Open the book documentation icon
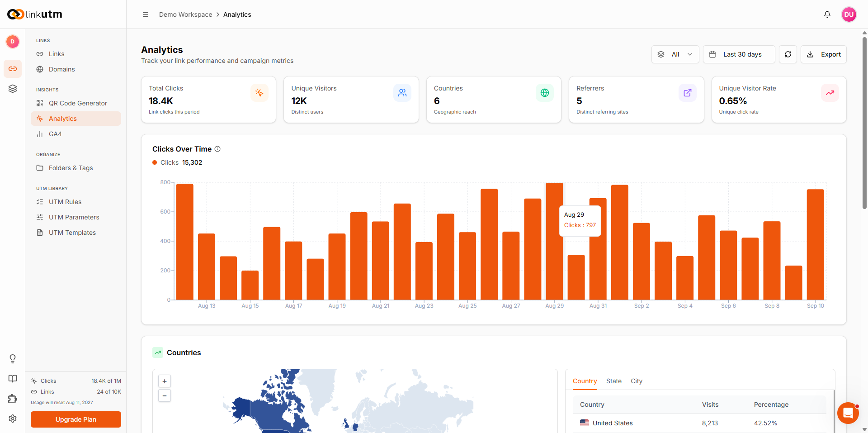This screenshot has height=433, width=868. [13, 379]
